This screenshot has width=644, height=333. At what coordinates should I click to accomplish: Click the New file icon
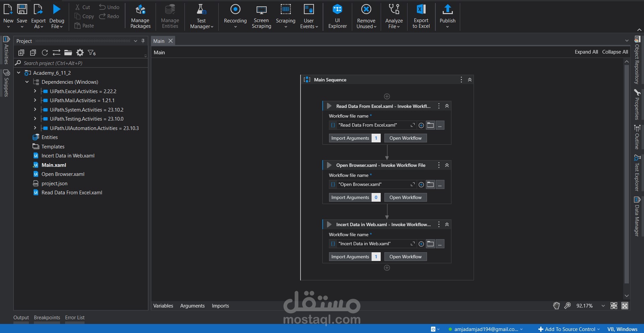click(8, 9)
